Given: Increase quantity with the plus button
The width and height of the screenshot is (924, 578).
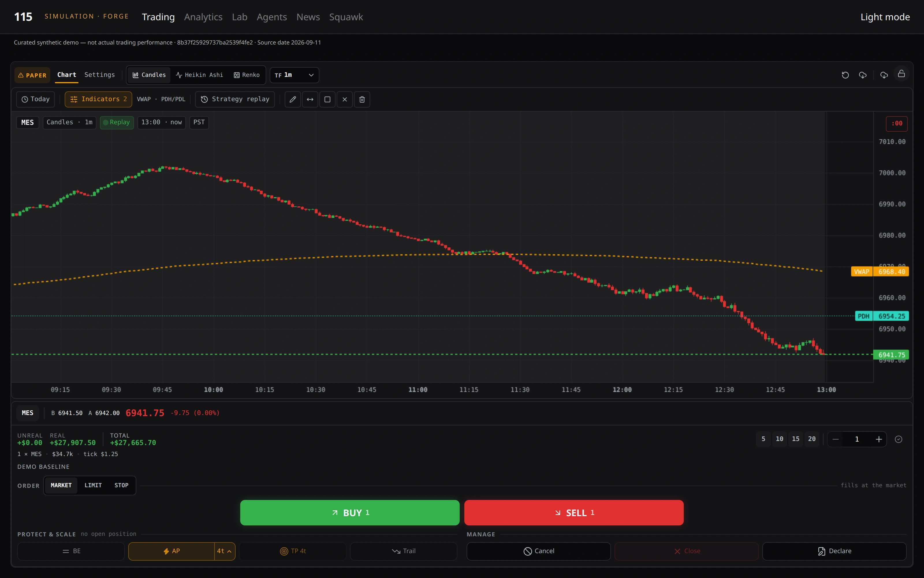Looking at the screenshot, I should click(x=879, y=439).
